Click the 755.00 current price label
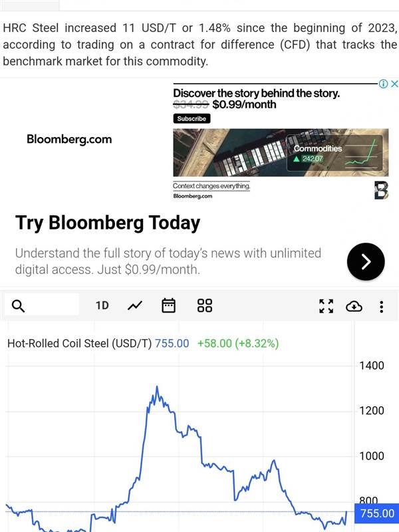 coord(376,513)
